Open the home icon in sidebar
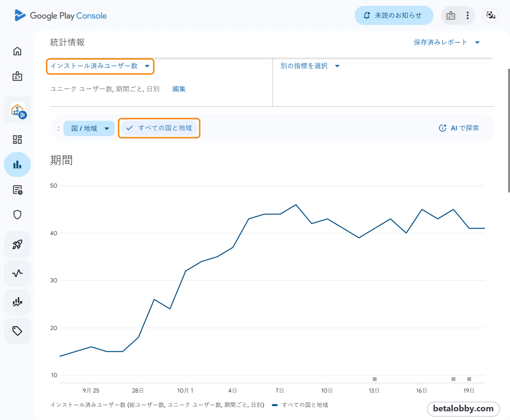 pyautogui.click(x=17, y=51)
